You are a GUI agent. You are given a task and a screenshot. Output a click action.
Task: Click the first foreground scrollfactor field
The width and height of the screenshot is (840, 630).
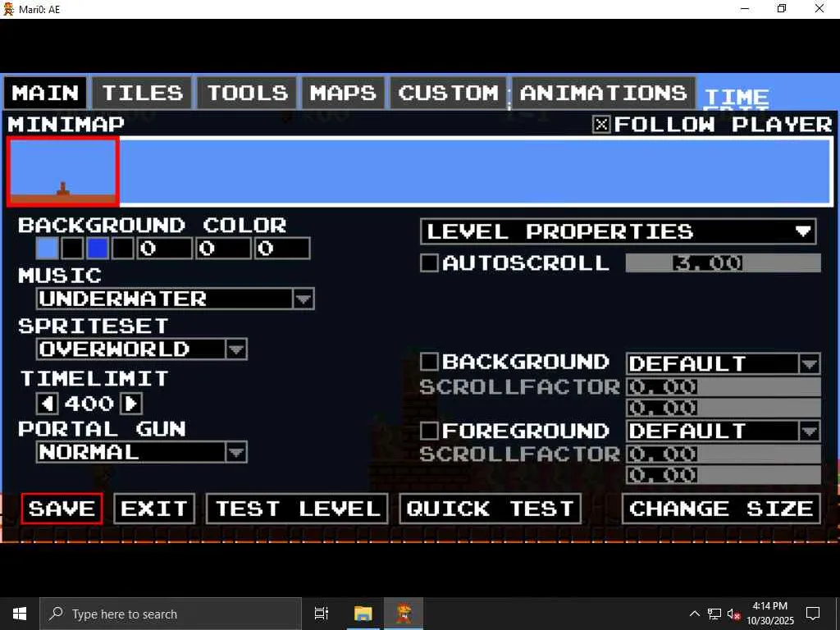click(724, 454)
